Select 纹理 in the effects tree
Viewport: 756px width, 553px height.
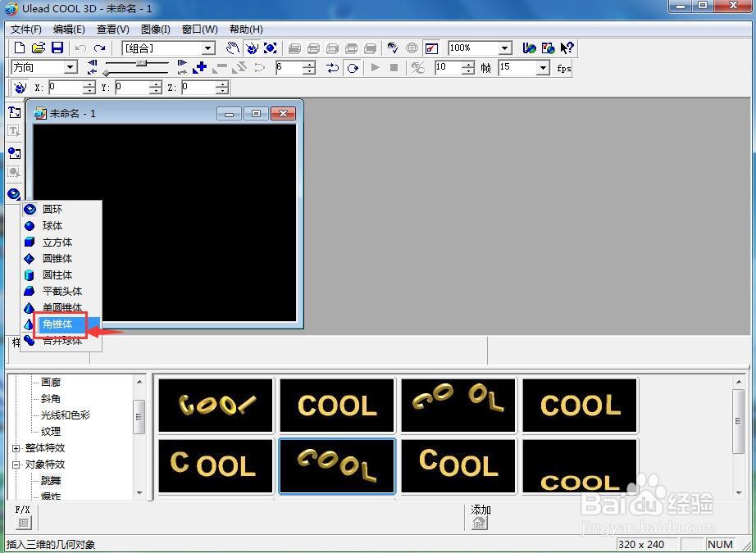(51, 431)
